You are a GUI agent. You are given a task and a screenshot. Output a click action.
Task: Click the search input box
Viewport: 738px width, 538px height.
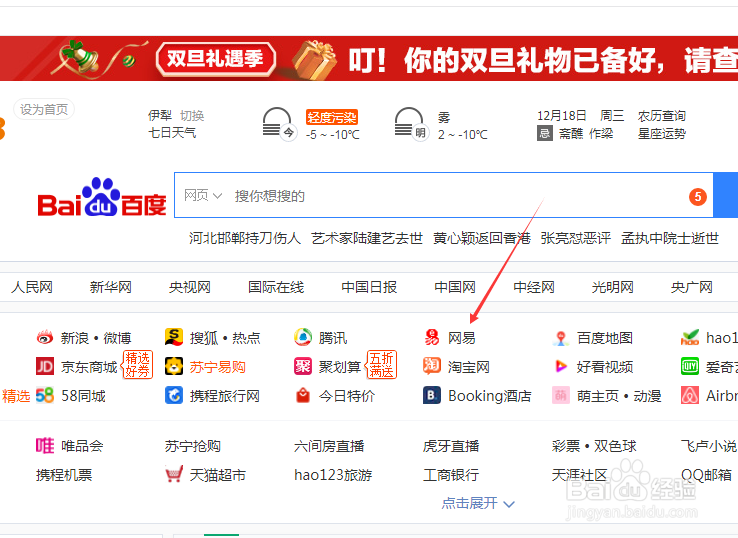tap(443, 195)
